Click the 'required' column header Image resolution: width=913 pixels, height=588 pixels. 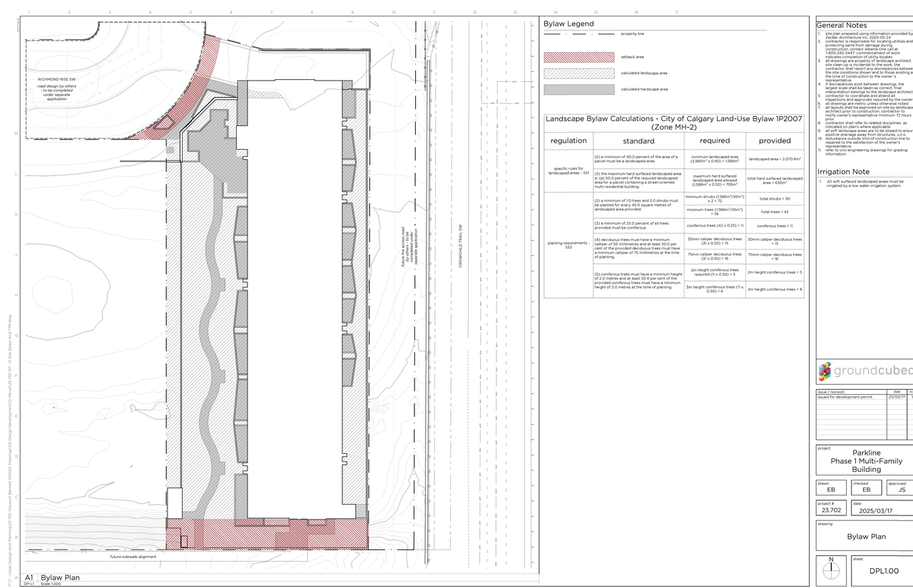(x=715, y=141)
